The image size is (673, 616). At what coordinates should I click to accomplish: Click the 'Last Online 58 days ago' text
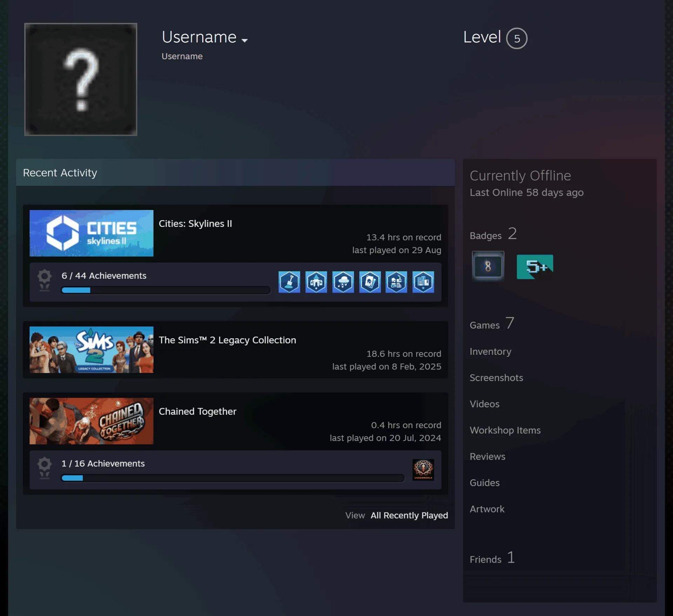pyautogui.click(x=526, y=192)
